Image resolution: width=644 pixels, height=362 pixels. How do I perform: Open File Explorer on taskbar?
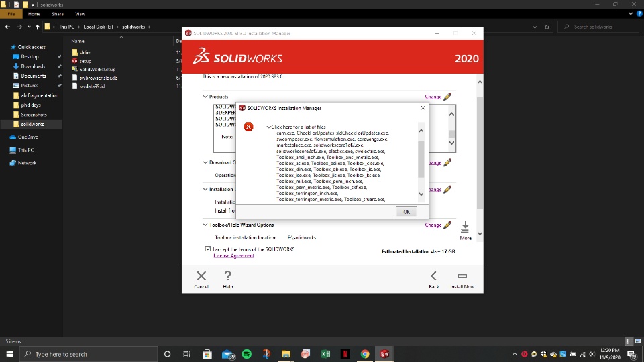point(286,354)
